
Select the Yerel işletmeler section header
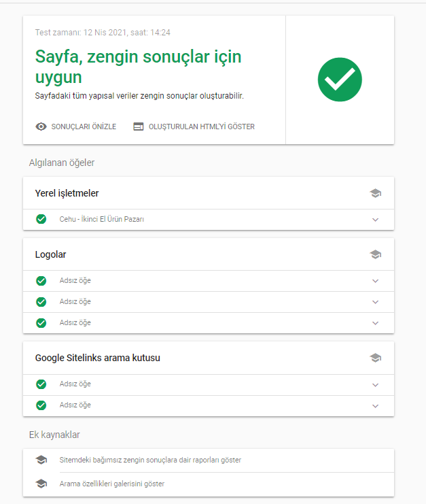(209, 193)
